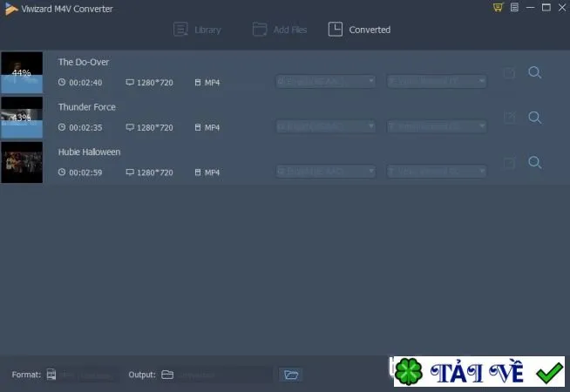Click the Thunder Force title

[87, 107]
